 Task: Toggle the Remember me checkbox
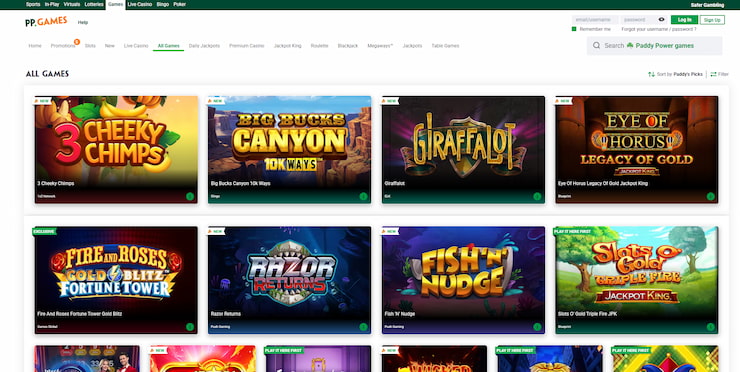tap(574, 29)
